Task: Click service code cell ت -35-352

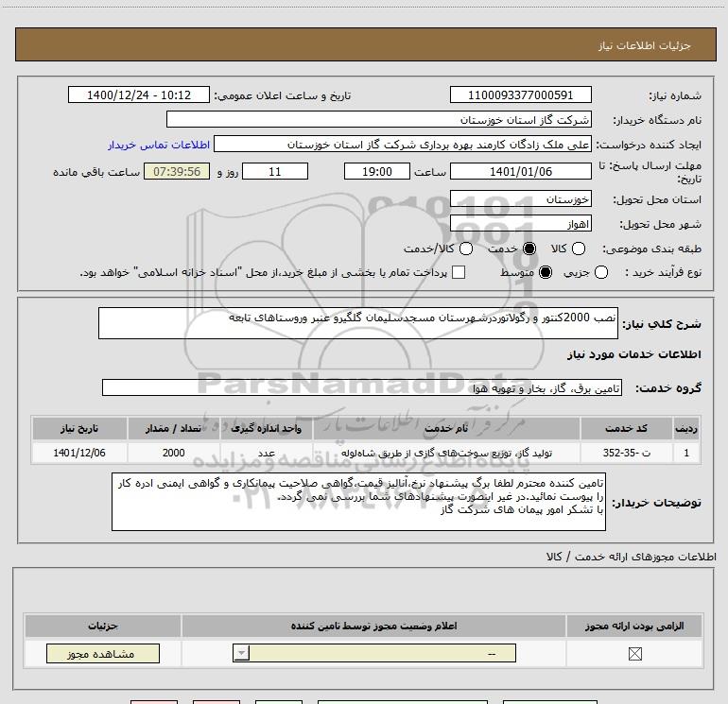Action: tap(626, 453)
